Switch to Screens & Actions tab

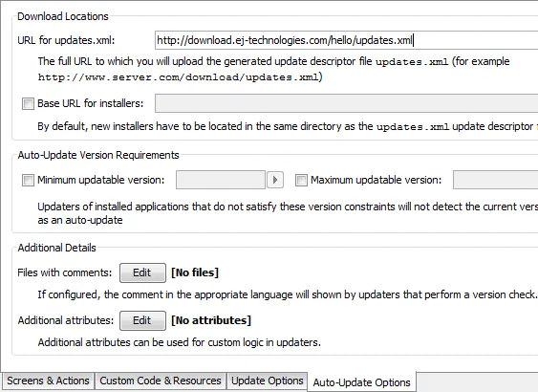click(x=48, y=381)
